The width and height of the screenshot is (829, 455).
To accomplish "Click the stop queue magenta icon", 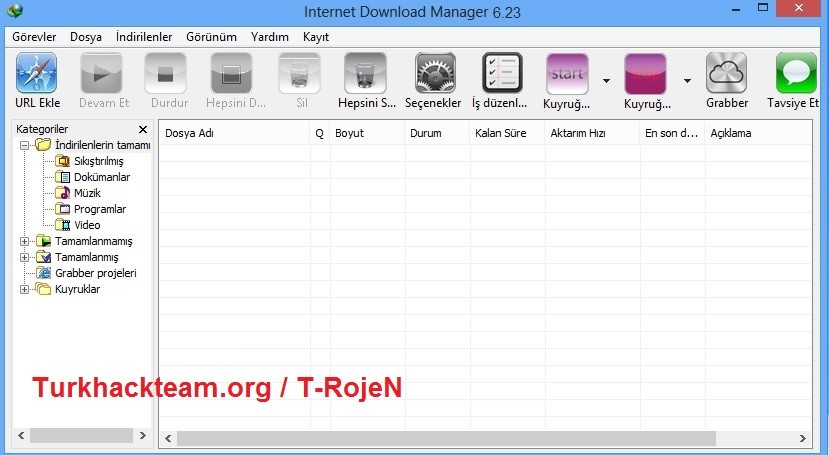I will pos(646,74).
